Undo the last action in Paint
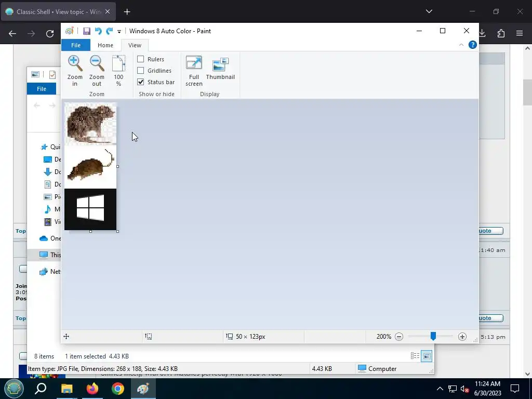 [98, 31]
